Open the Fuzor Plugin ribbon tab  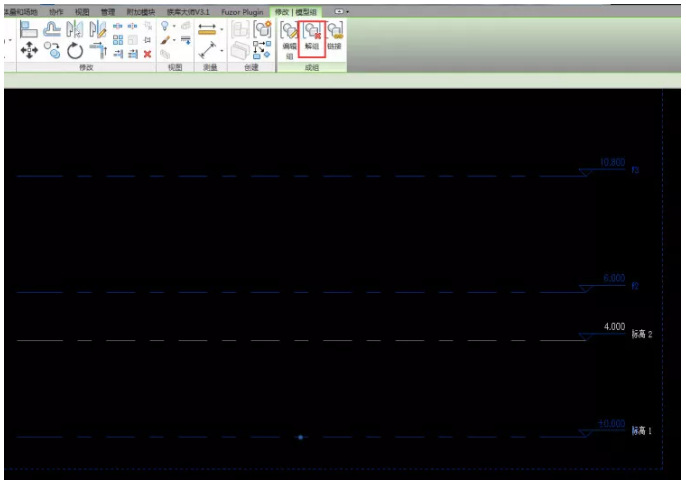pyautogui.click(x=242, y=12)
